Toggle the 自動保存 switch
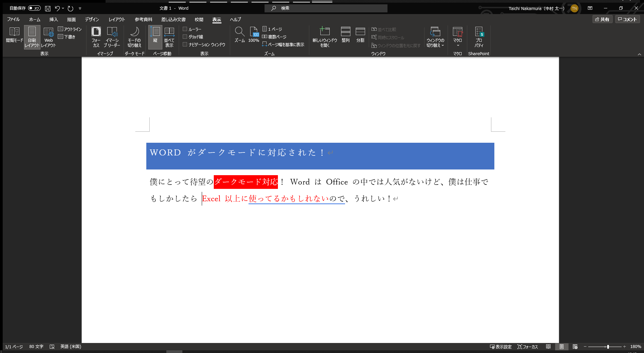The height and width of the screenshot is (353, 644). click(x=34, y=8)
